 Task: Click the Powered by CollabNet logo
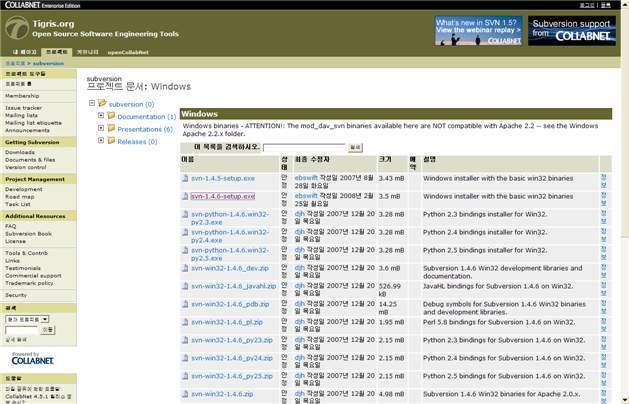[32, 359]
